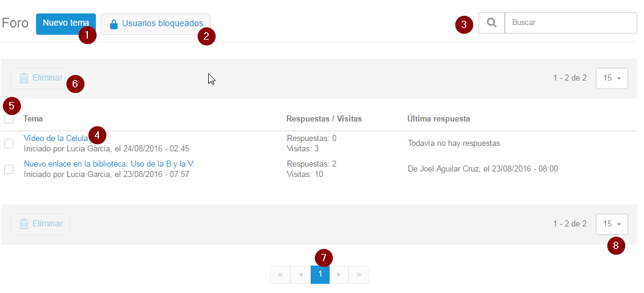Go to first page with double-left arrow

(x=280, y=275)
